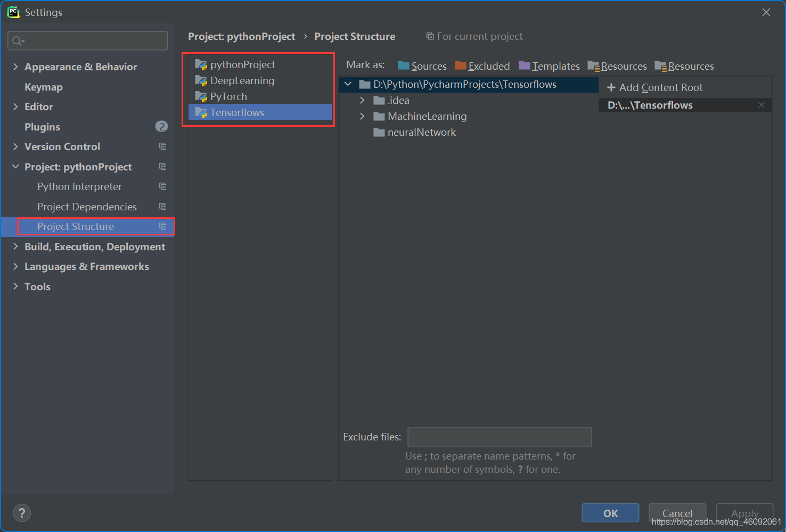The width and height of the screenshot is (786, 532).
Task: Mark selection as Excluded
Action: tap(482, 66)
